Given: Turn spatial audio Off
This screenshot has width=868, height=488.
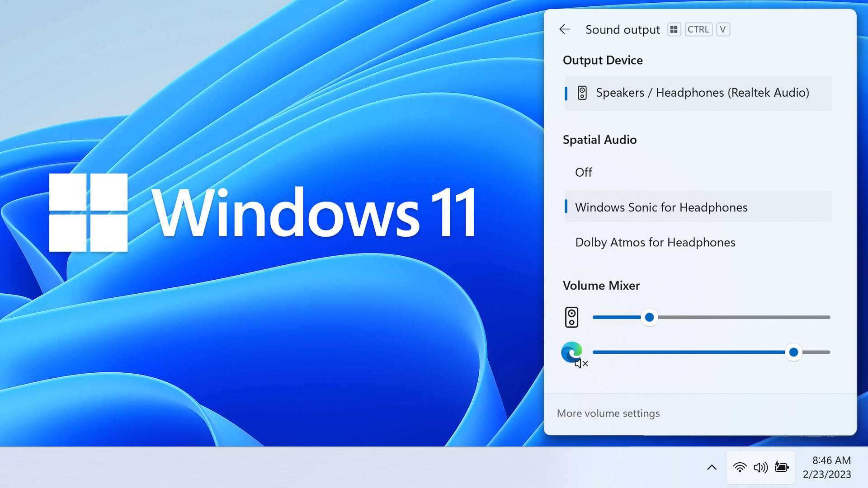Looking at the screenshot, I should click(698, 172).
